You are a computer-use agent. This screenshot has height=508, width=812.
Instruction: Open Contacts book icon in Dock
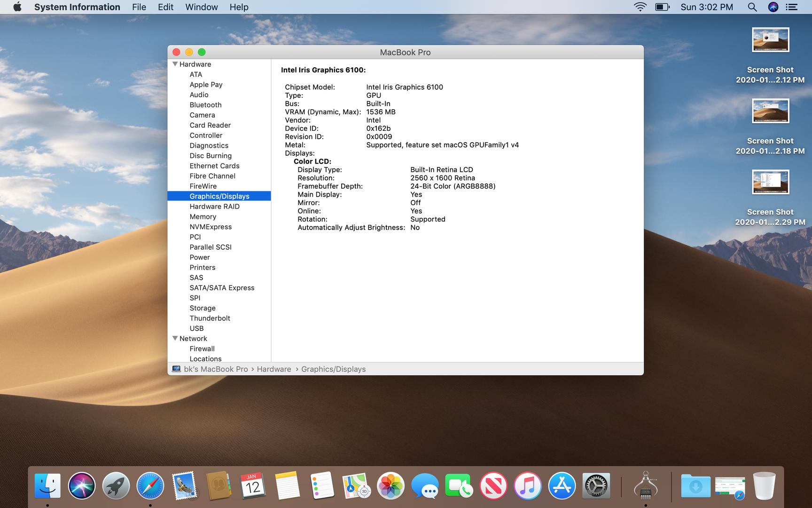(x=219, y=486)
